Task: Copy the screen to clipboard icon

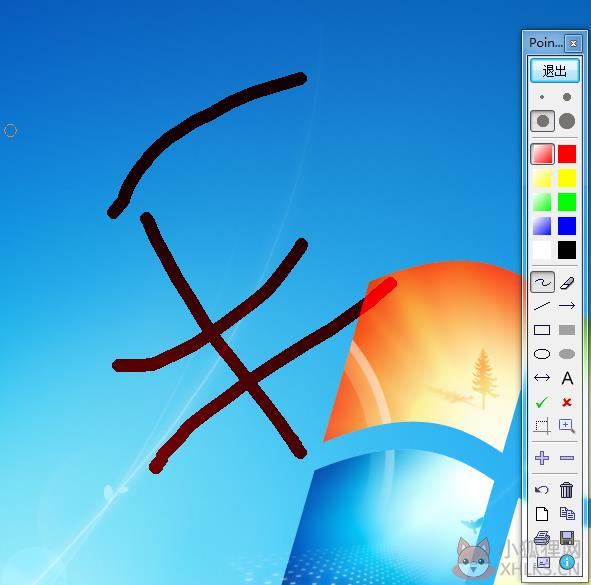Action: pos(567,514)
